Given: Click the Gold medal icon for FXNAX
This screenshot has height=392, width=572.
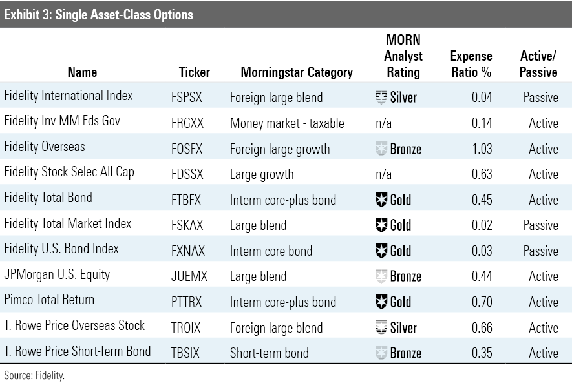Looking at the screenshot, I should tap(381, 251).
